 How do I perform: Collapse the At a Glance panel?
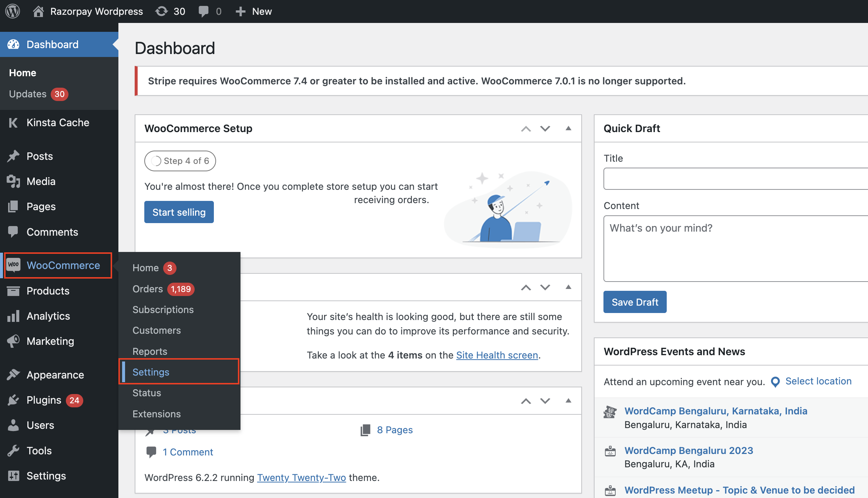click(x=568, y=401)
